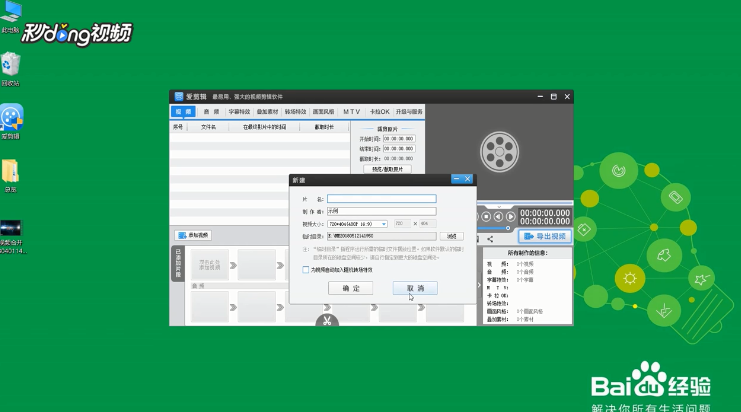
Task: Click the 浏览 browse button
Action: (452, 236)
